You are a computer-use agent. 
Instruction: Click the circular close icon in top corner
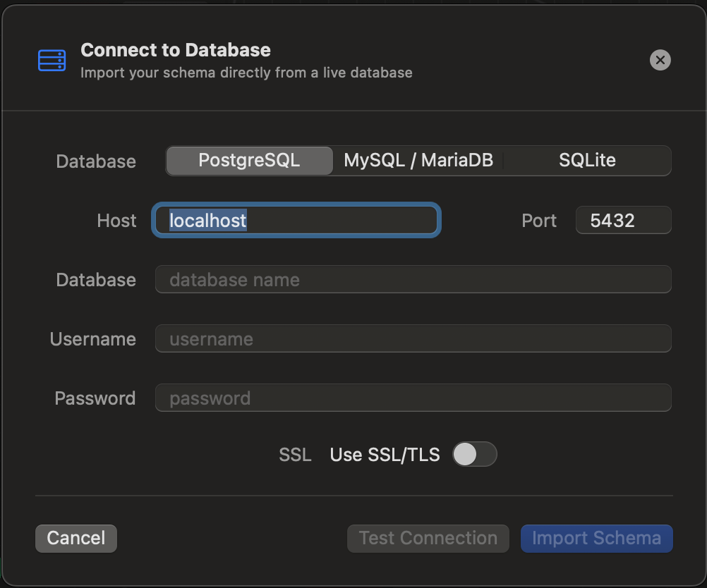click(x=660, y=60)
